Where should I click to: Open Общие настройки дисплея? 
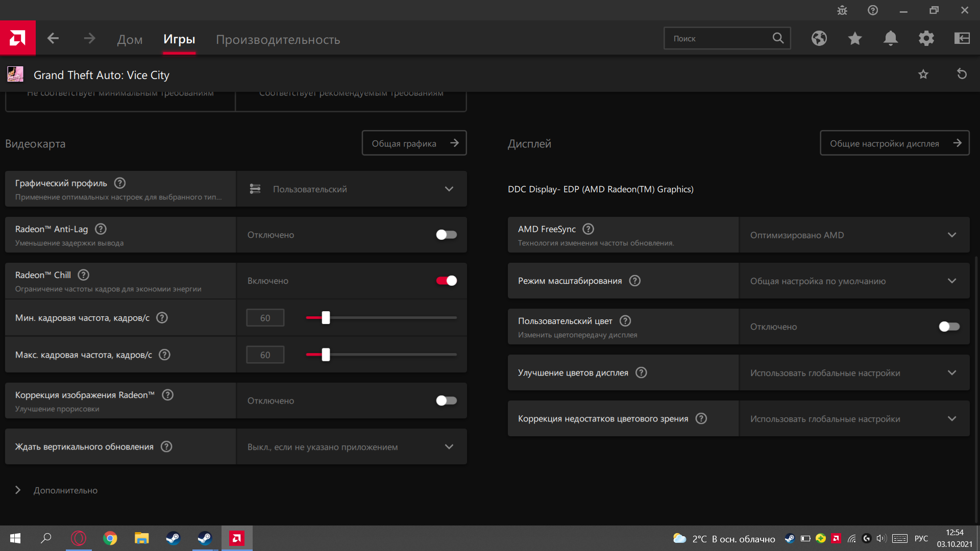click(x=895, y=143)
